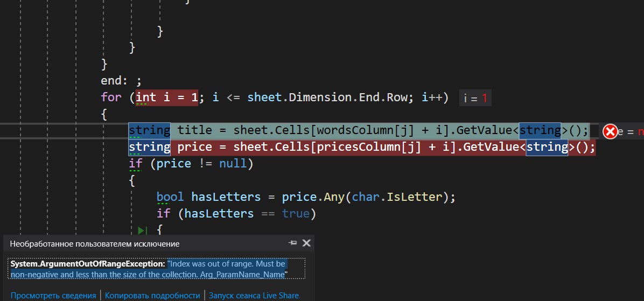Click the System.ArgumentOutOfRangeException text
Viewport: 644px width, 301px height.
click(88, 263)
